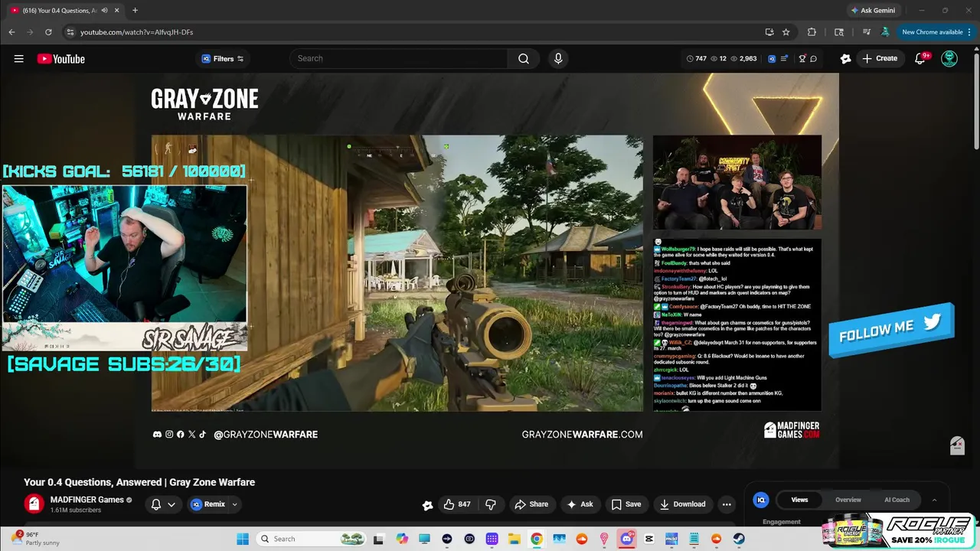Share the video
Screen dimensions: 980x551
[531, 504]
